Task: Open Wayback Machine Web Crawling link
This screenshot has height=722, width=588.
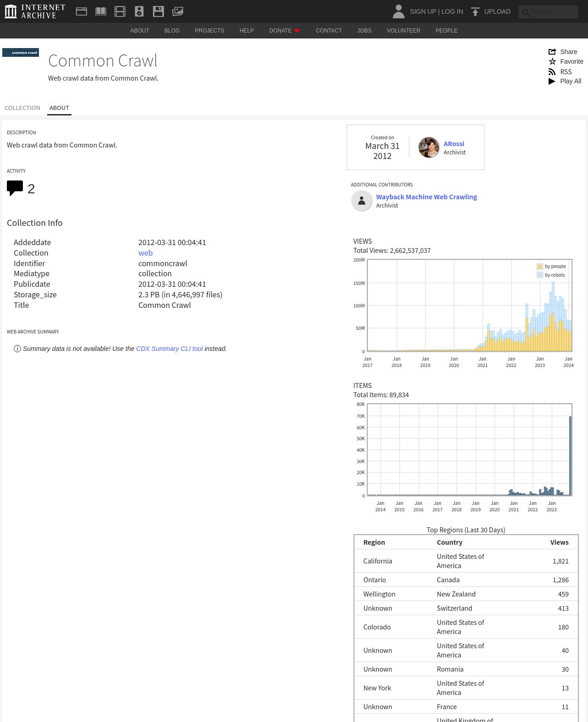Action: coord(427,197)
